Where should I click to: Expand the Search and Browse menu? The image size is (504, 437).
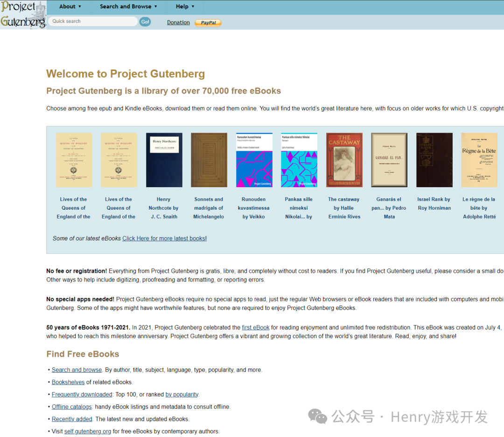pyautogui.click(x=128, y=7)
